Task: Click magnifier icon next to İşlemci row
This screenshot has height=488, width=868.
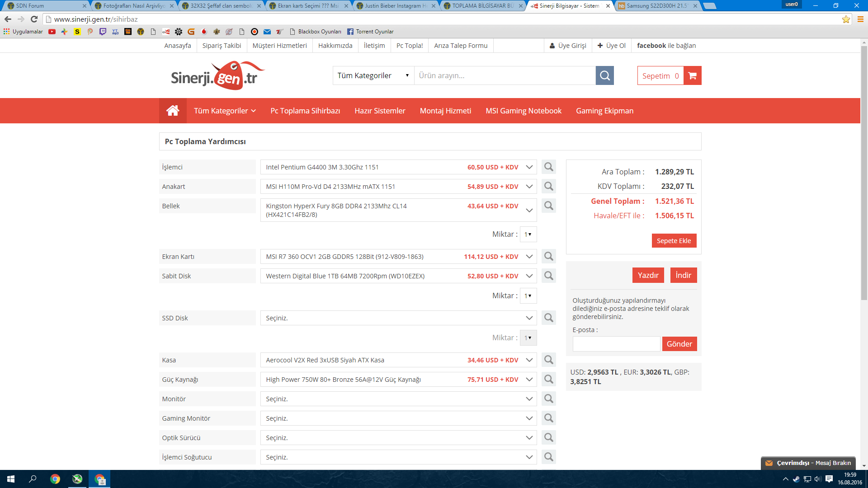Action: 548,167
